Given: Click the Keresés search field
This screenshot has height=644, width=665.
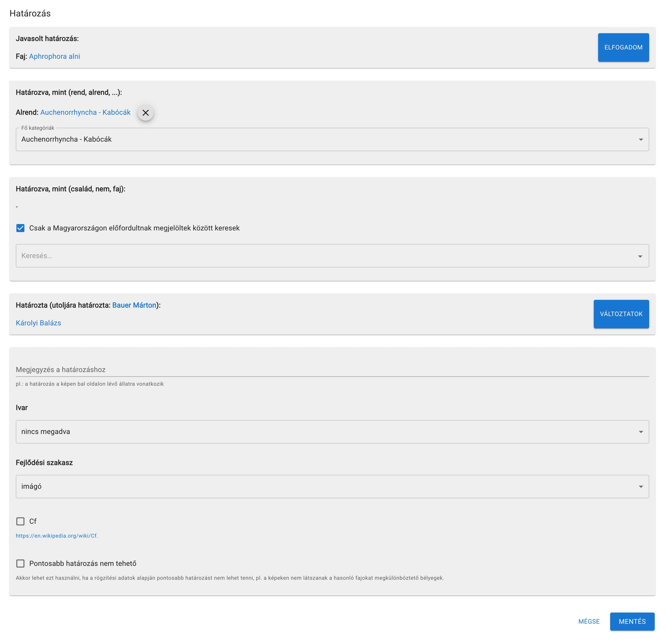Looking at the screenshot, I should click(326, 256).
